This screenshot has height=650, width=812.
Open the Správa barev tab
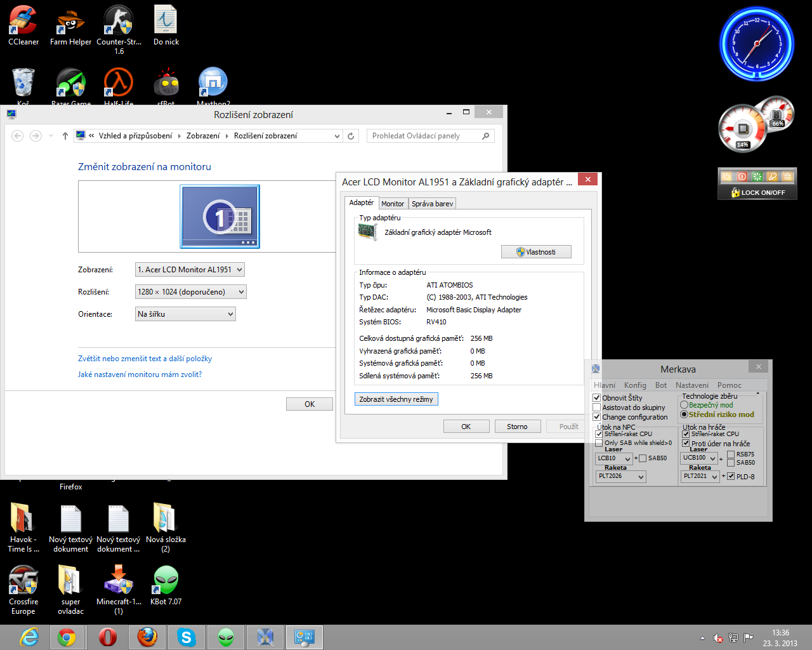pyautogui.click(x=432, y=204)
